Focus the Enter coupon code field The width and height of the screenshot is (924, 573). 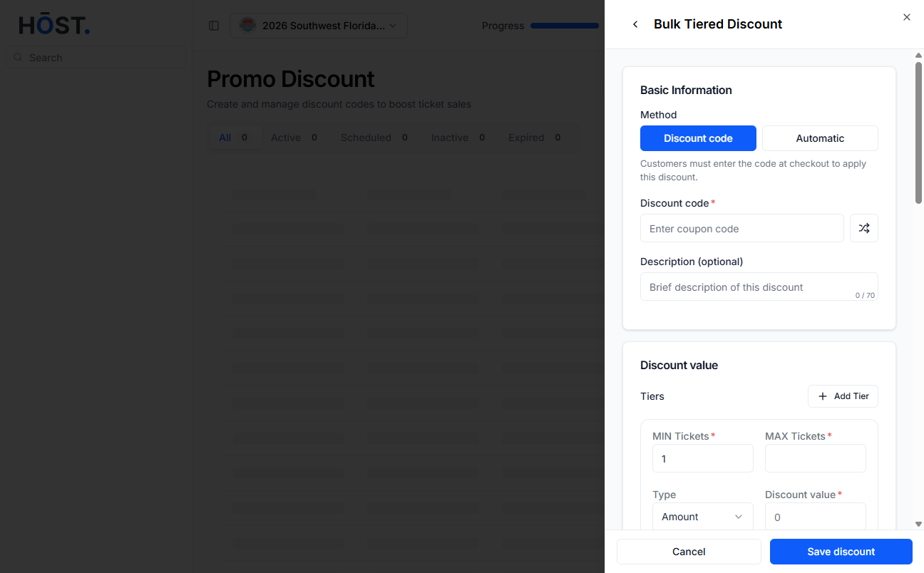point(742,228)
